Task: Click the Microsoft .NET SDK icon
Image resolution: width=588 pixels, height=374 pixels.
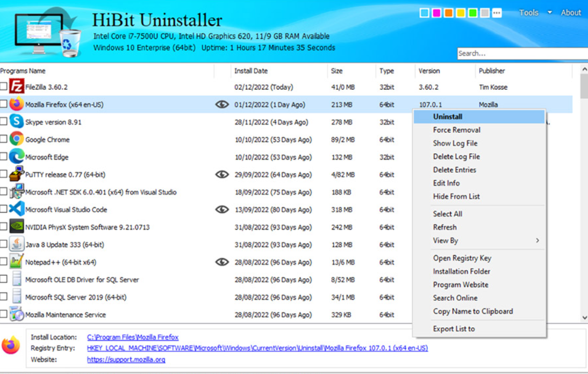Action: tap(17, 191)
